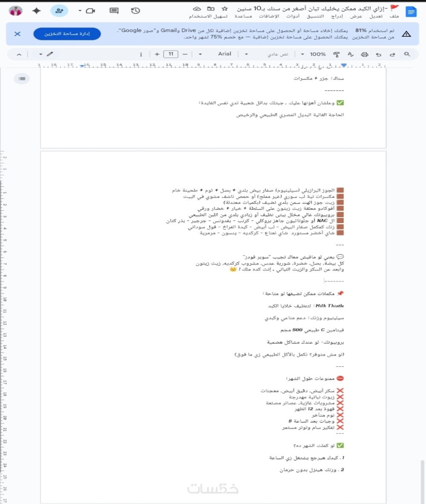The image size is (426, 504).
Task: Open the أدوات menu
Action: coord(293,16)
